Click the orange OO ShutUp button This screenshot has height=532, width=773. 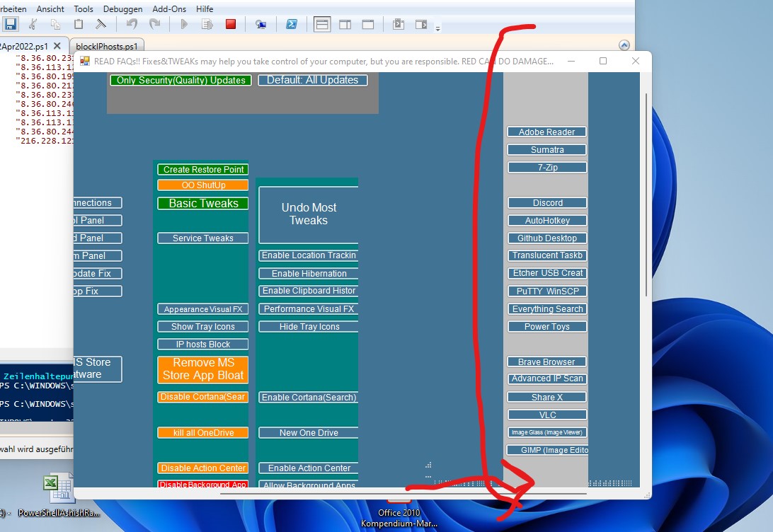point(203,185)
